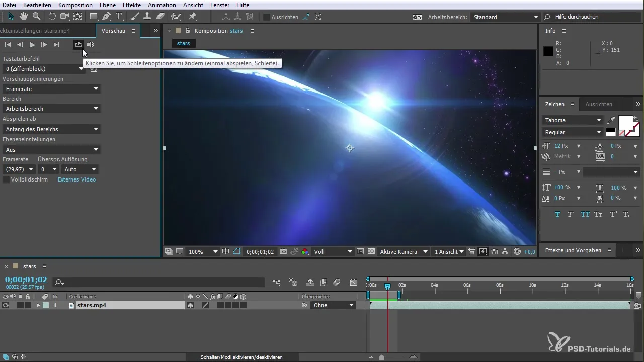
Task: Select the Rectangle shape tool
Action: [x=94, y=17]
